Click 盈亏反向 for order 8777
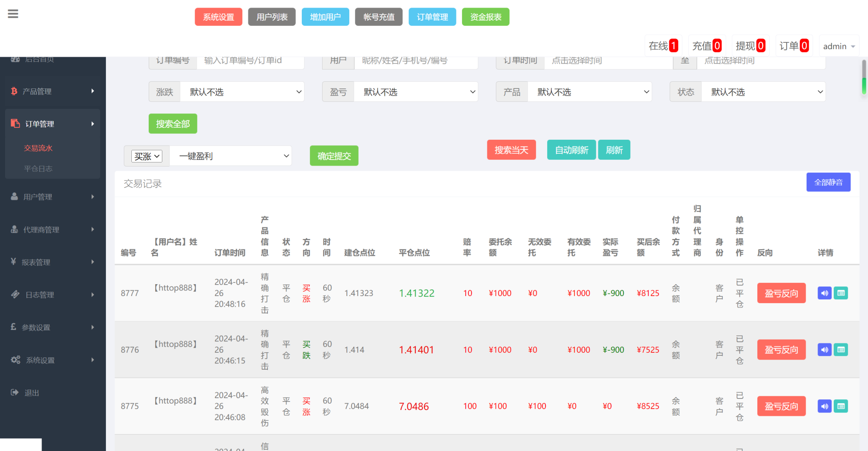Screen dimensions: 868x451 (782, 293)
